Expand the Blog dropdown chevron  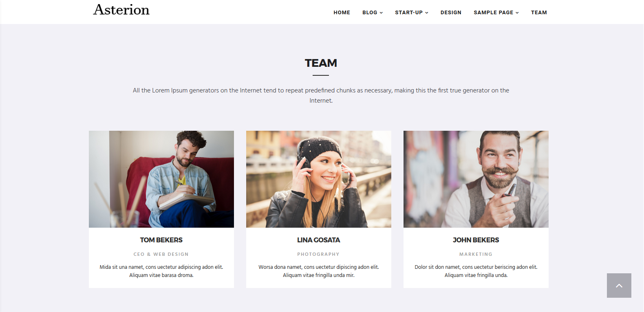pos(382,13)
